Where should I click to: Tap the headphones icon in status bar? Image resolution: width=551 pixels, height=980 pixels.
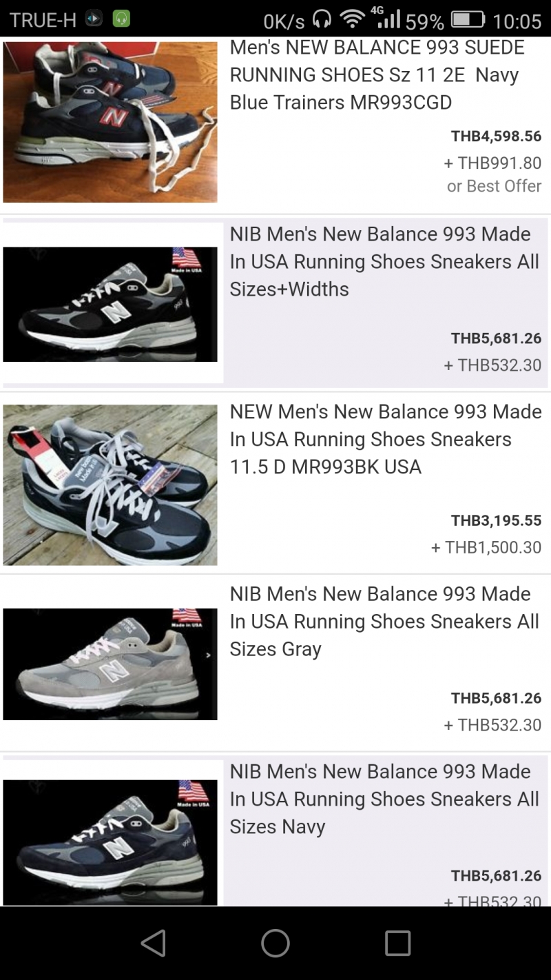(x=322, y=19)
